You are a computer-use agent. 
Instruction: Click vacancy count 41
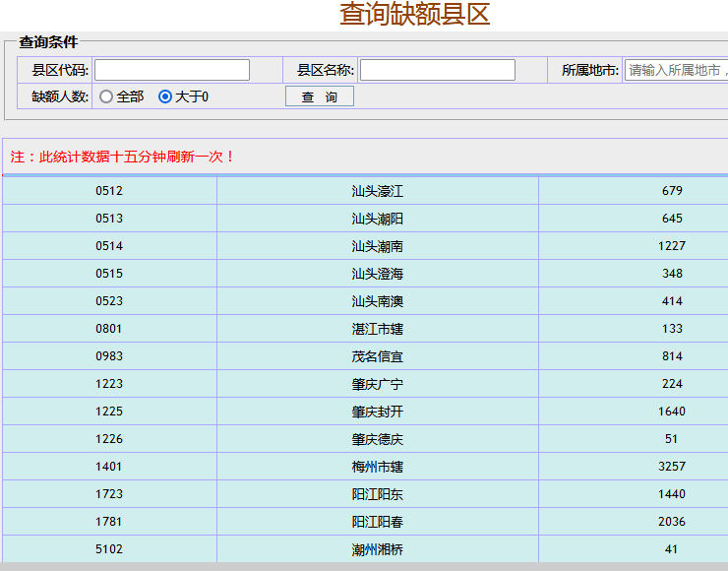click(x=671, y=549)
